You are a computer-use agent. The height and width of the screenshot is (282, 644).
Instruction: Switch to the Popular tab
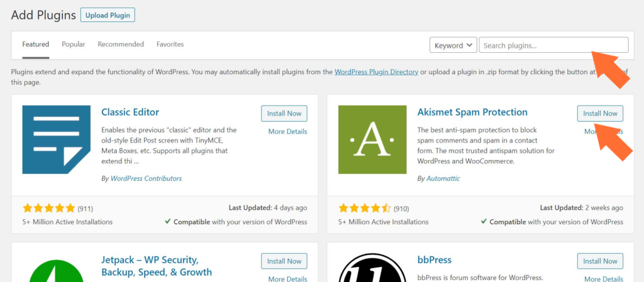tap(74, 44)
